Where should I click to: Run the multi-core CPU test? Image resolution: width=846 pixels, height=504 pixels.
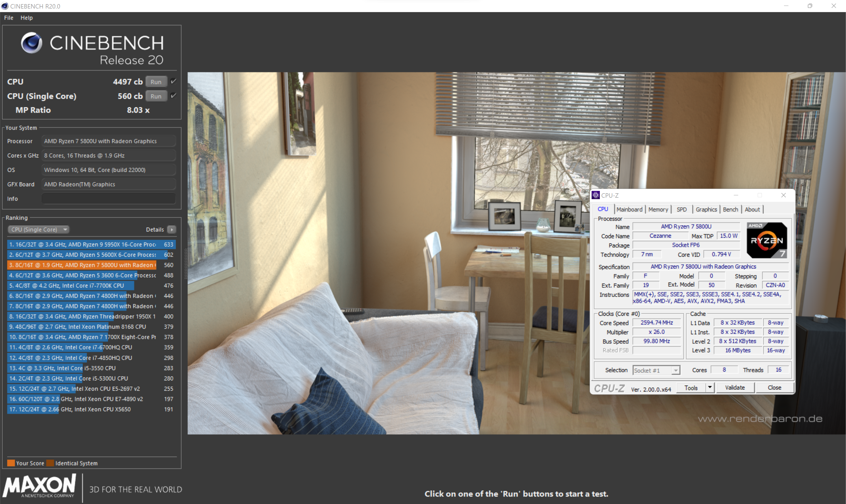pos(156,82)
